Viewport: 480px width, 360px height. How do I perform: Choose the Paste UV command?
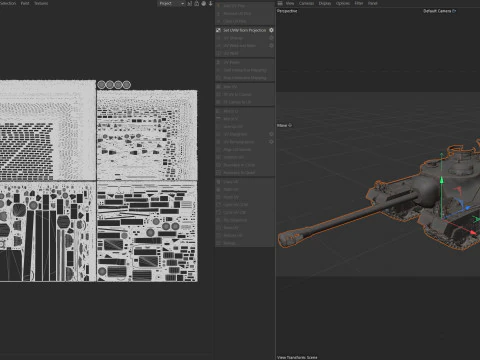245,189
